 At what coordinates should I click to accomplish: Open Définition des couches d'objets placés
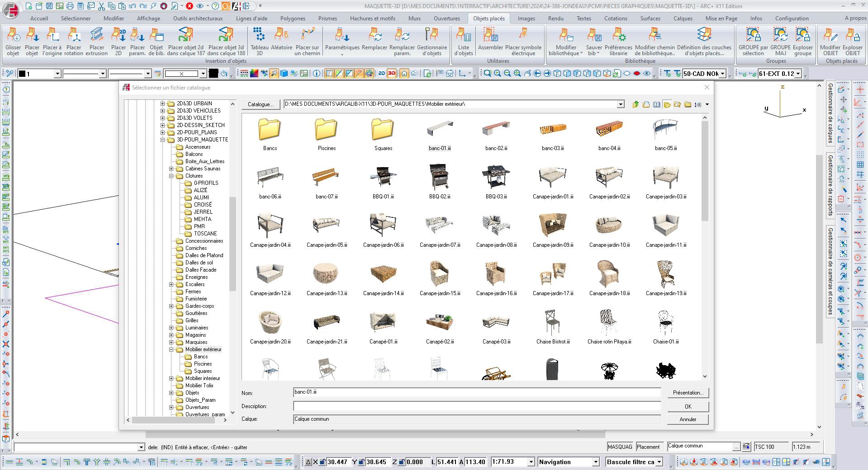click(704, 35)
